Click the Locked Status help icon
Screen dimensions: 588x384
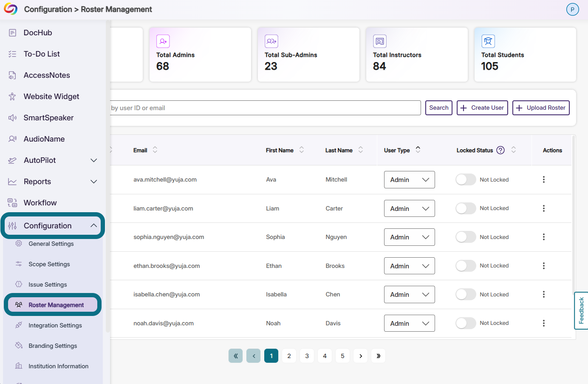(500, 150)
